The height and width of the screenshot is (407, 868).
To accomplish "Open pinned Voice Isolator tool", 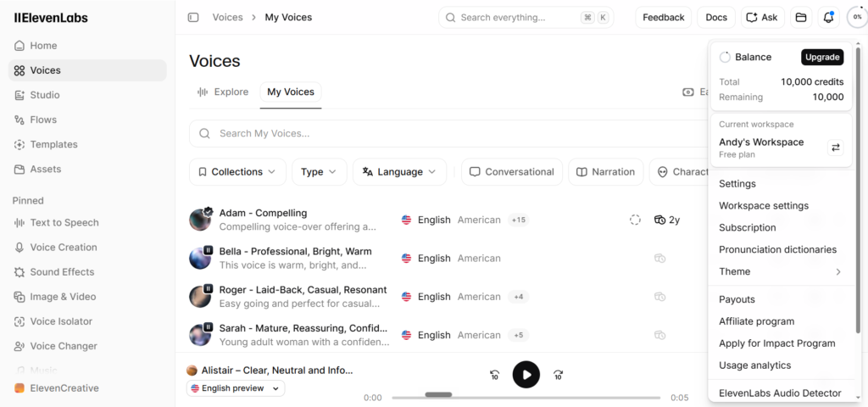I will pyautogui.click(x=87, y=321).
